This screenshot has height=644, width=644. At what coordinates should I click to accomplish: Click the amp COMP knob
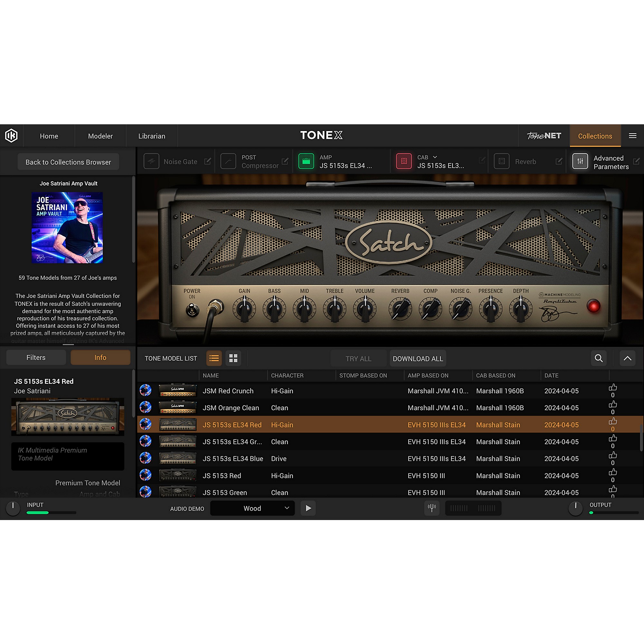(x=430, y=308)
